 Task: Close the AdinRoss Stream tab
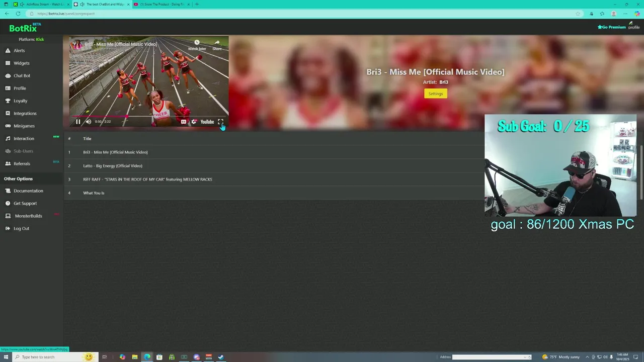(x=68, y=4)
